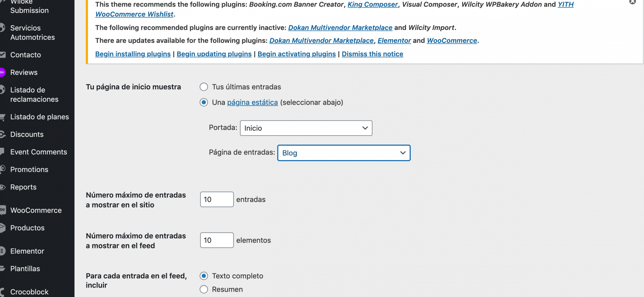Click the Event Comments bubble icon
This screenshot has width=644, height=297.
pos(2,152)
